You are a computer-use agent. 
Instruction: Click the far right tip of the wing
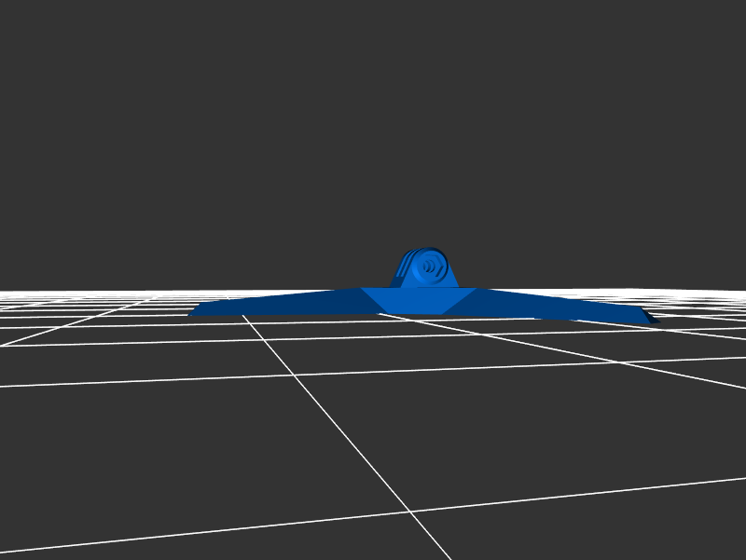[x=655, y=321]
